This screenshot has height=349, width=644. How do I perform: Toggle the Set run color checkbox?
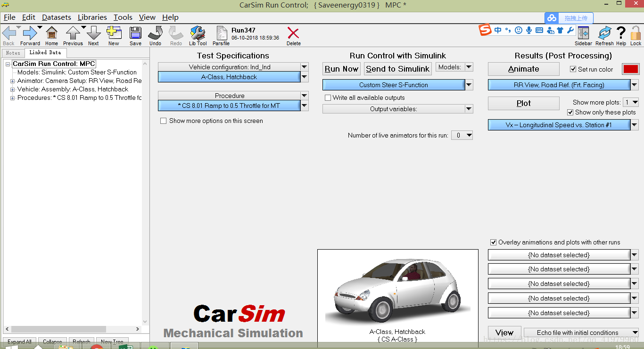(x=573, y=69)
